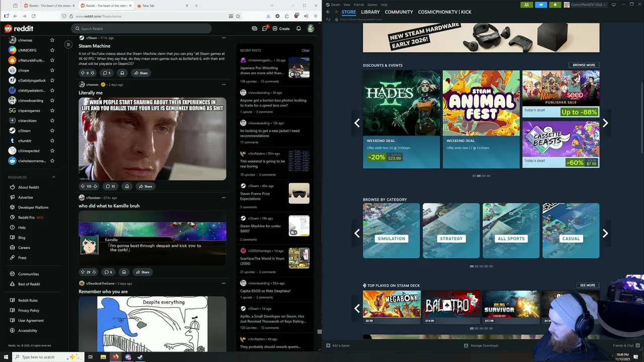Show next Discounts & Events carousel page
This screenshot has height=362, width=644.
[605, 123]
